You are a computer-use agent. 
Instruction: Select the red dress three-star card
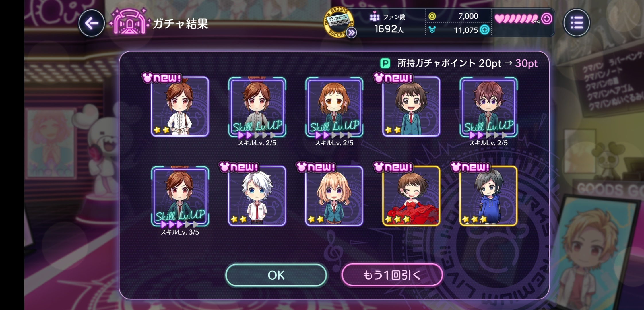[411, 196]
